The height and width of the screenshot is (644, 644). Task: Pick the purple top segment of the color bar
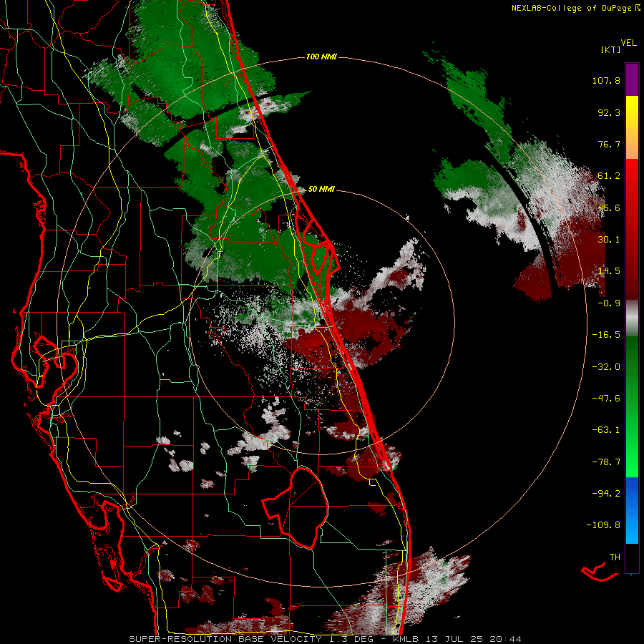(x=632, y=79)
